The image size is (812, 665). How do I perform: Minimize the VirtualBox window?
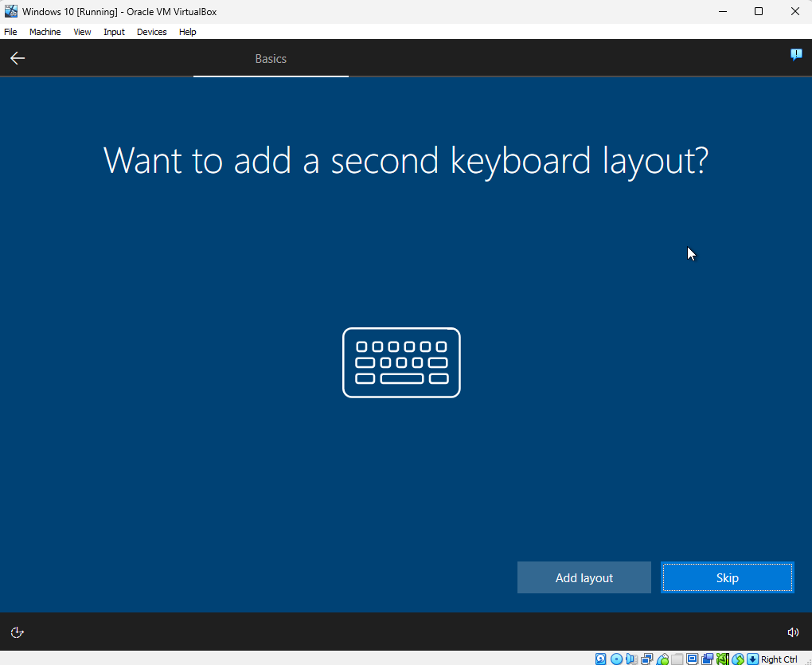pos(723,11)
